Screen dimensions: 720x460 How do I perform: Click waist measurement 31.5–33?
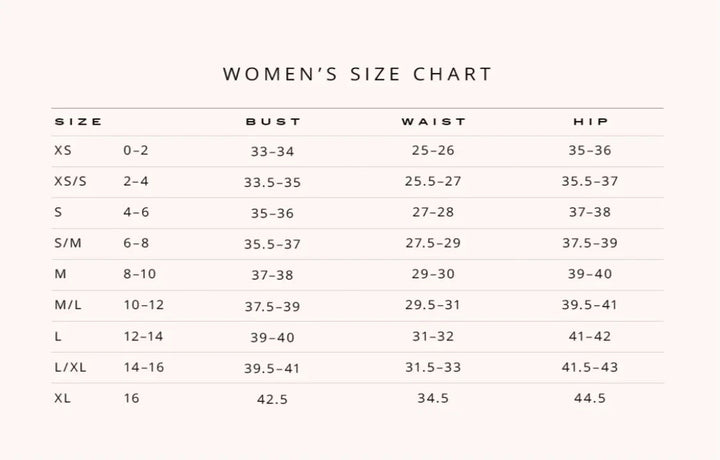(433, 367)
